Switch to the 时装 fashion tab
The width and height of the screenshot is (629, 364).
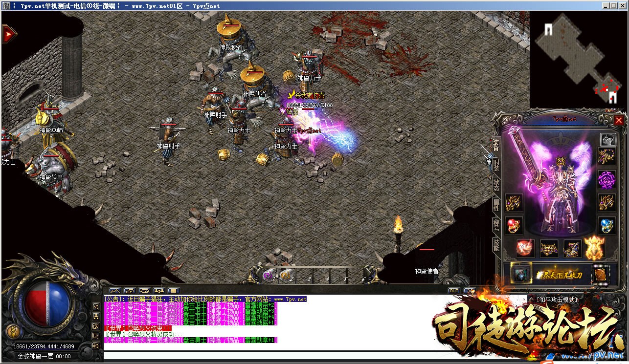tap(496, 165)
